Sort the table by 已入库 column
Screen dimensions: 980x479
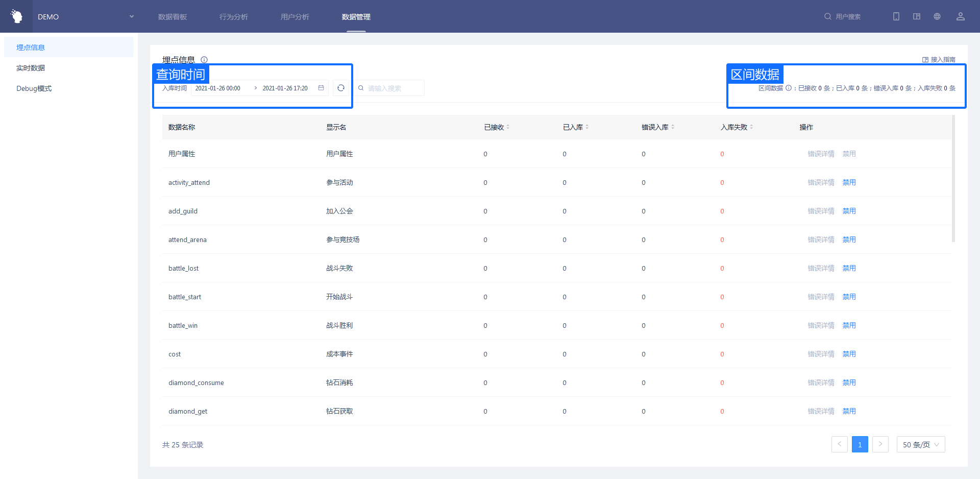[587, 127]
